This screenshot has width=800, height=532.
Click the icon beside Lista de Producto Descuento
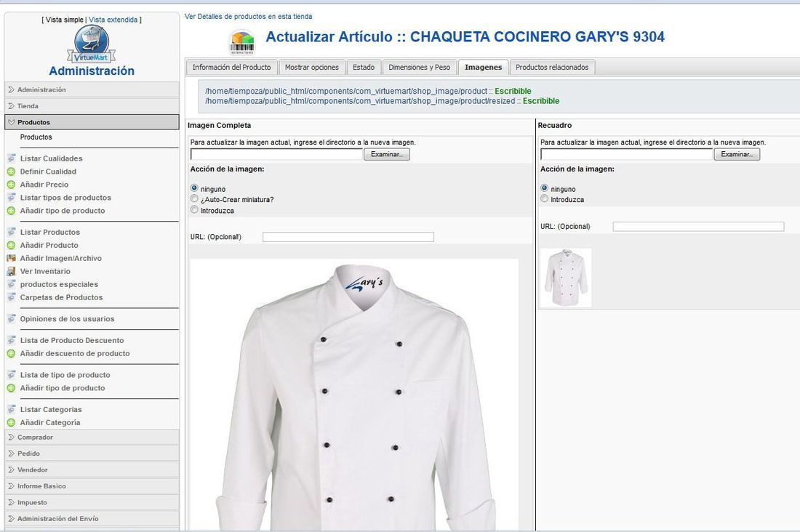[x=11, y=340]
